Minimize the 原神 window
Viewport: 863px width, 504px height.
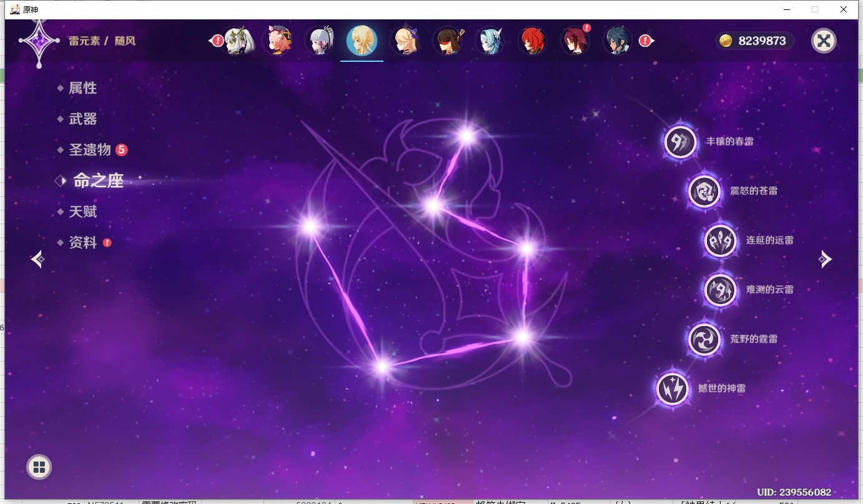(x=786, y=9)
